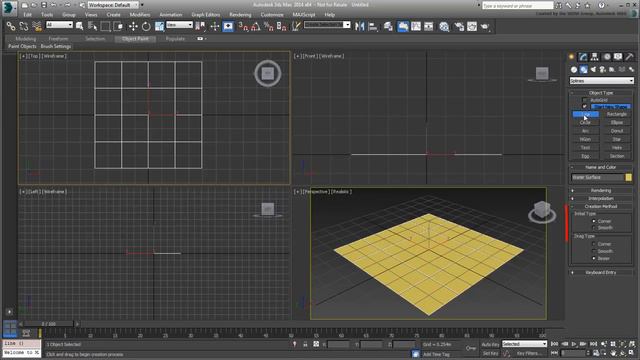Screen dimensions: 640x360
Task: Select Drag Type Corner radio
Action: tap(594, 244)
